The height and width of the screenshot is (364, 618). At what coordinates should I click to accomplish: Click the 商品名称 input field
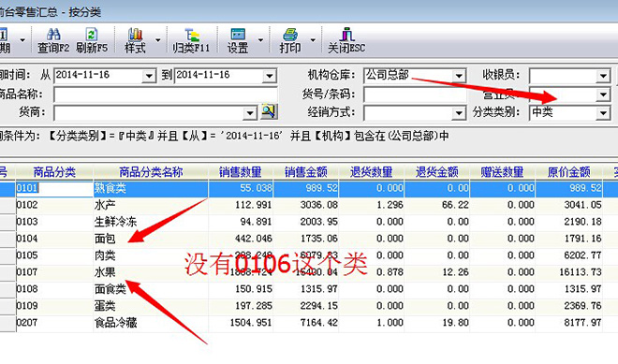coord(166,95)
